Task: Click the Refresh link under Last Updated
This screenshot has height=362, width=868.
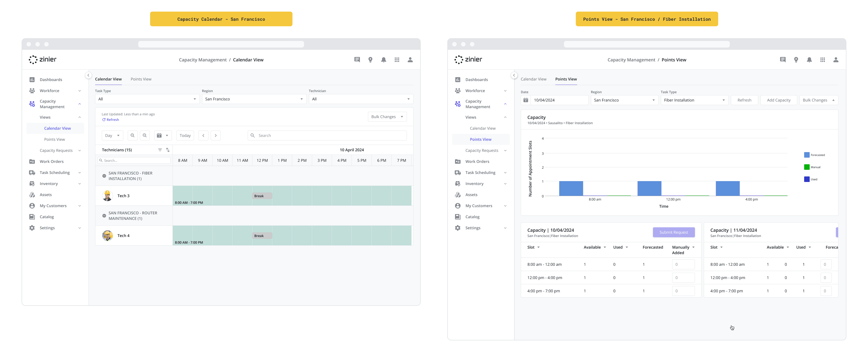Action: coord(111,120)
